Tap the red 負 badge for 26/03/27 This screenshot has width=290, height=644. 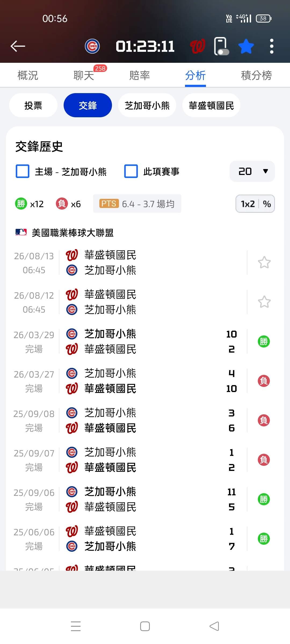point(264,381)
